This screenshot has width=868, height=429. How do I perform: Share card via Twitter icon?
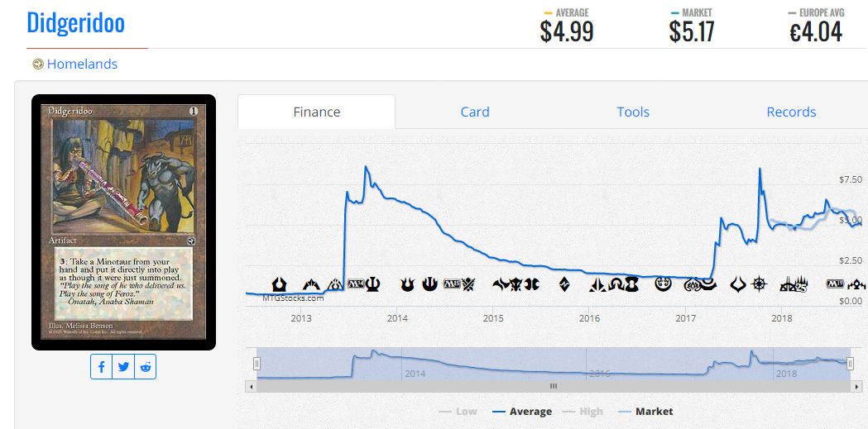coord(123,367)
